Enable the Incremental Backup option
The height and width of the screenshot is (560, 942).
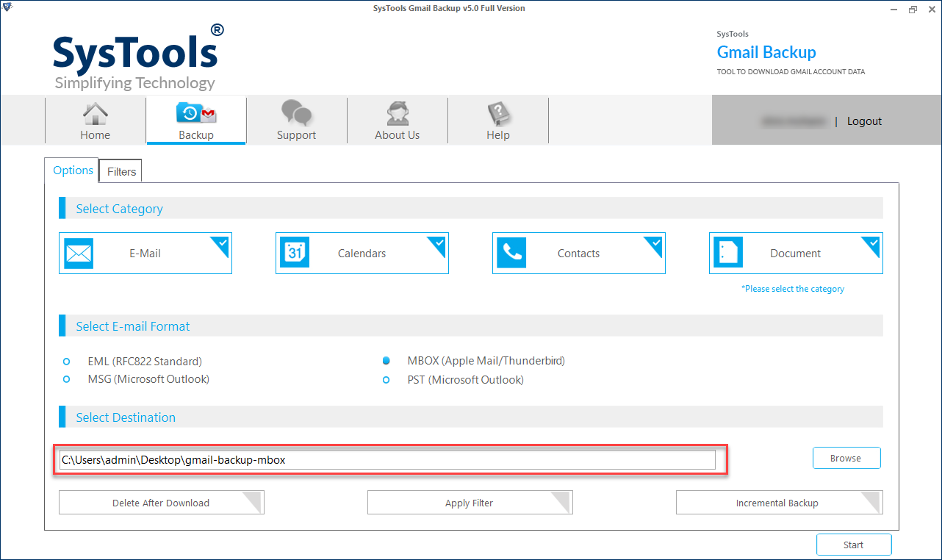[x=779, y=503]
